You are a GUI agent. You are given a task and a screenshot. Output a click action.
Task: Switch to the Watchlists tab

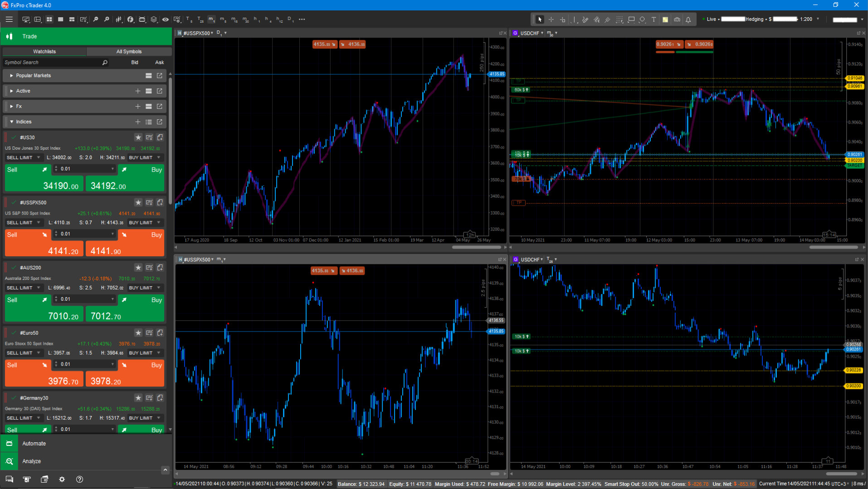click(x=44, y=52)
